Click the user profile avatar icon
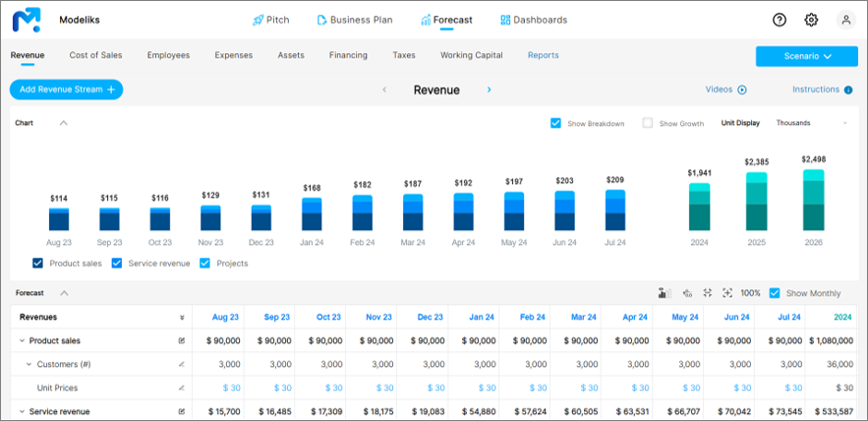Viewport: 868px width, 421px height. pos(845,20)
